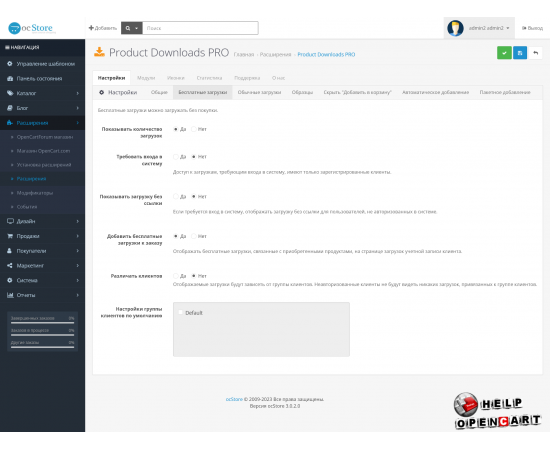This screenshot has height=450, width=550.
Task: Open Установка расширений sidebar item
Action: pyautogui.click(x=44, y=165)
